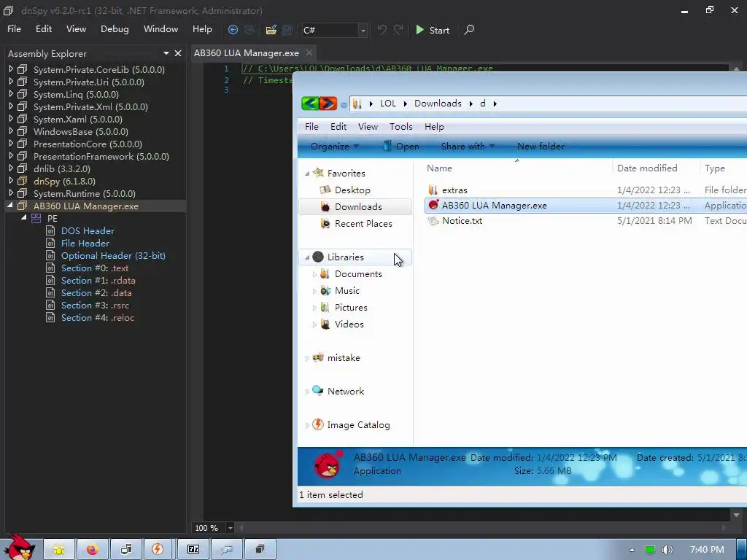Image resolution: width=747 pixels, height=560 pixels.
Task: Select Optional Header (32-bit) item
Action: coord(113,255)
